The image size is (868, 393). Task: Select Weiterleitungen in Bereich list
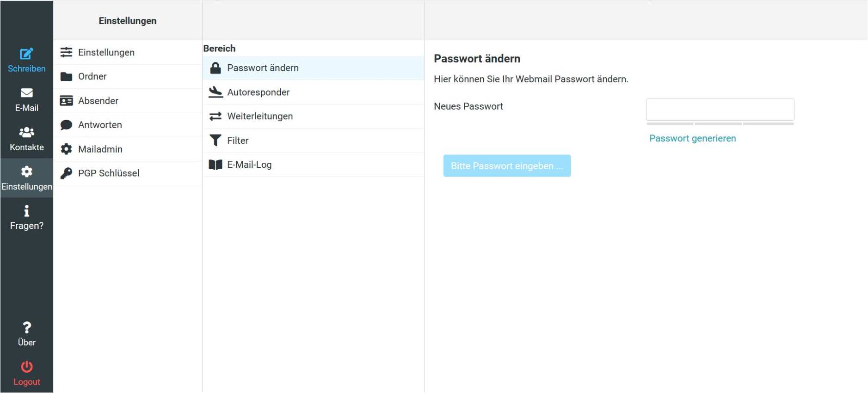tap(260, 117)
